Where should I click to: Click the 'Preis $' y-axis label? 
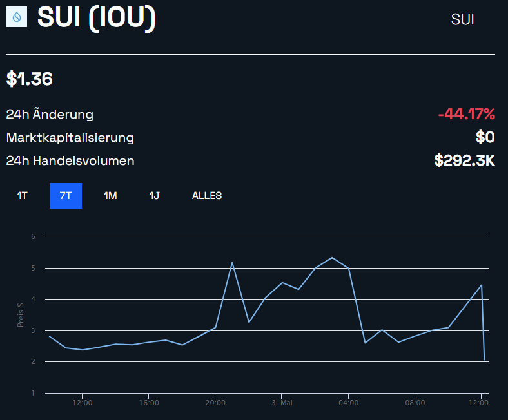pyautogui.click(x=21, y=316)
